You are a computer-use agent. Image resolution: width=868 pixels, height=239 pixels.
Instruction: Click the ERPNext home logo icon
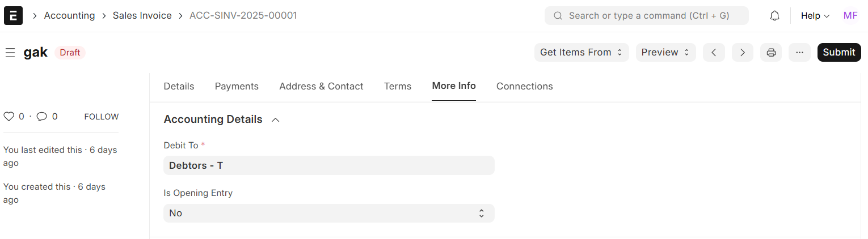pos(13,16)
